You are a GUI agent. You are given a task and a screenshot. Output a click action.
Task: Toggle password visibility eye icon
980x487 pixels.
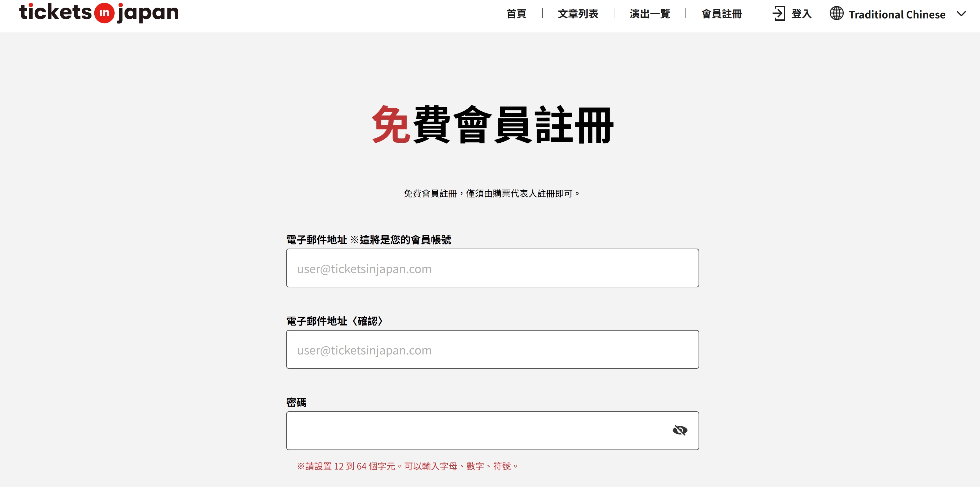(679, 430)
